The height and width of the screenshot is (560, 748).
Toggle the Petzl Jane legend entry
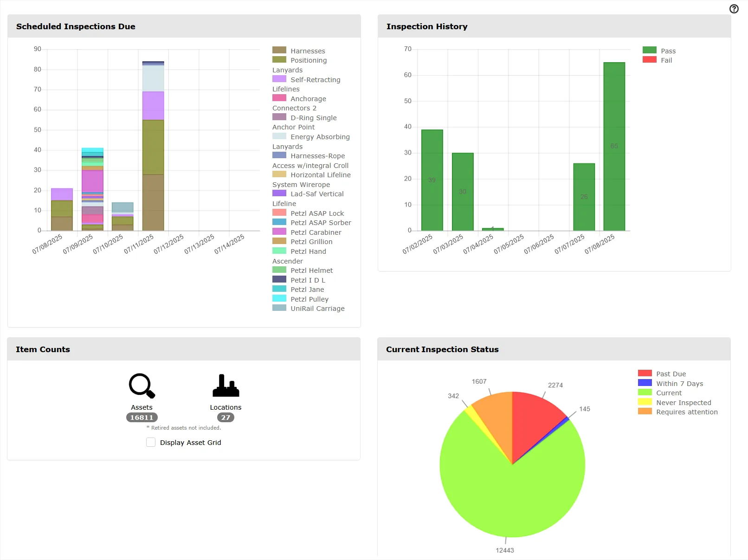(x=298, y=289)
